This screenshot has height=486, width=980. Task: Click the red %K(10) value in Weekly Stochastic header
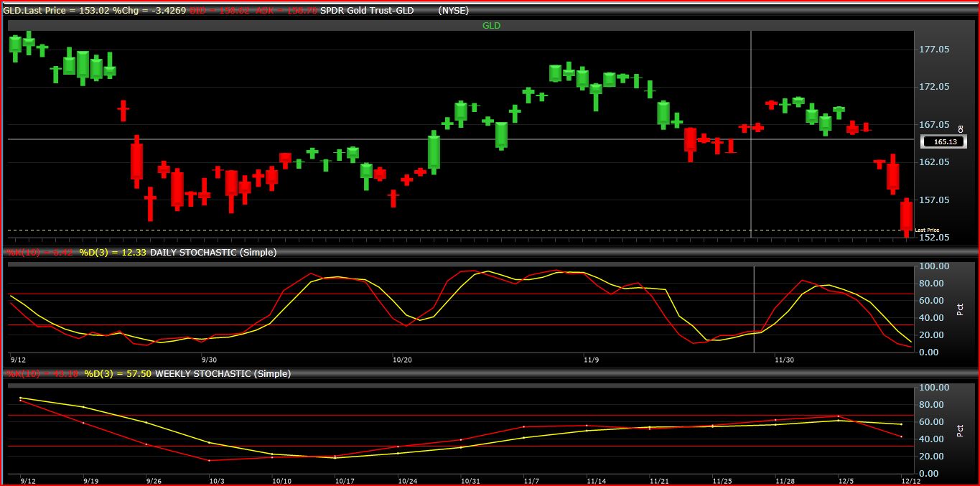tap(42, 374)
